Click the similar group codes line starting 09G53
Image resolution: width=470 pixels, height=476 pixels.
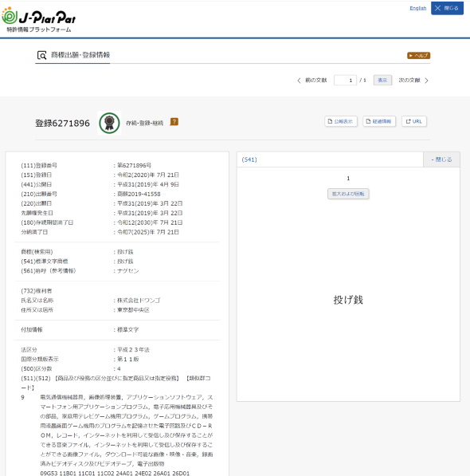(x=115, y=473)
